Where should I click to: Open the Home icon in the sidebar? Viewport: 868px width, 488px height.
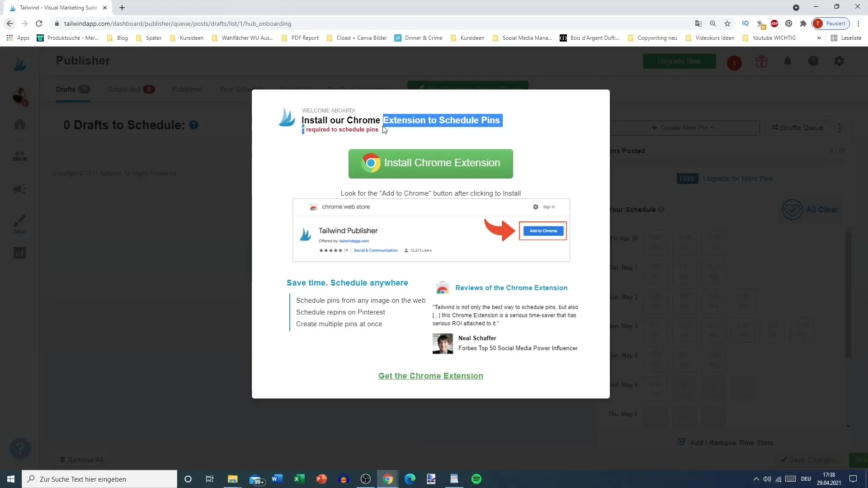[19, 124]
